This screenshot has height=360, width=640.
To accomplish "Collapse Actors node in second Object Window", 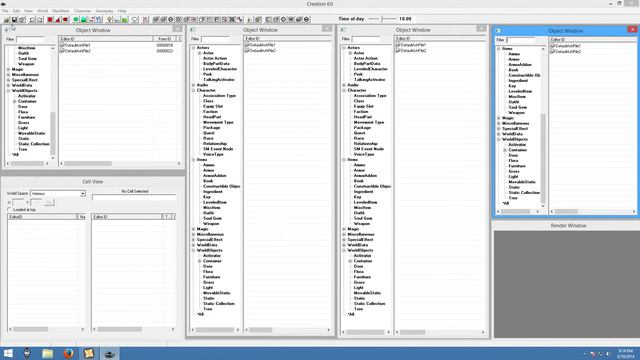I will (193, 48).
